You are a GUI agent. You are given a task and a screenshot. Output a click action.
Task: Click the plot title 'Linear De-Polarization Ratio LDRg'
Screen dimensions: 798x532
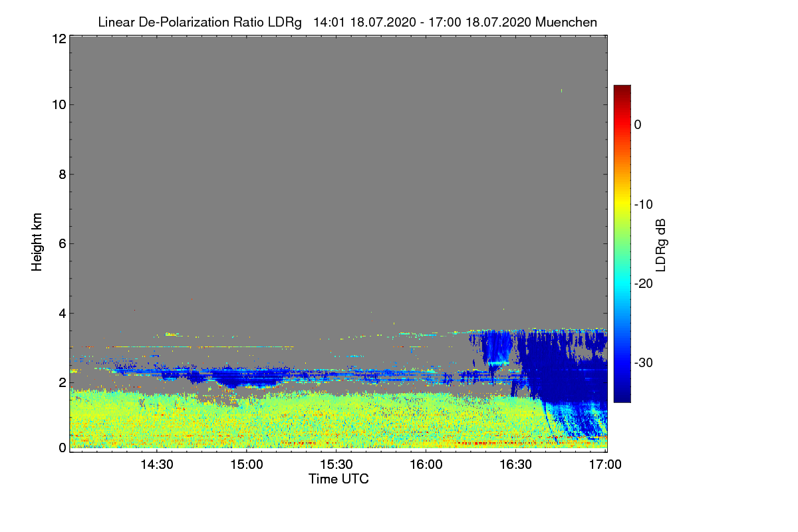[199, 22]
